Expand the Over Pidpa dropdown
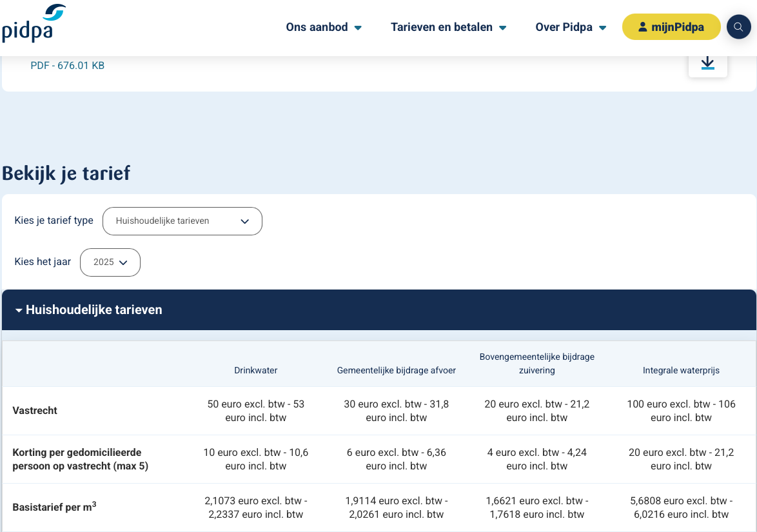 (x=571, y=27)
